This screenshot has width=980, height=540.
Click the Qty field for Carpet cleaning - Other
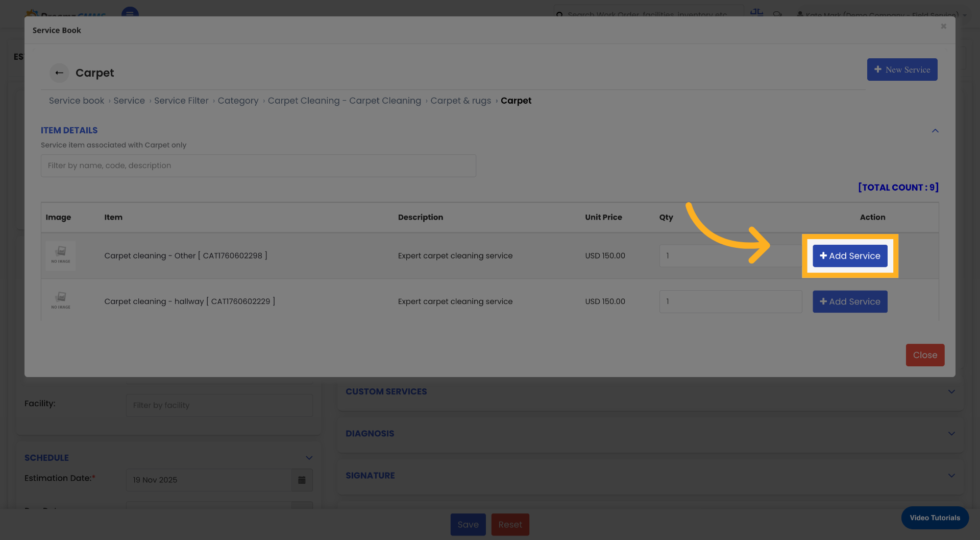point(730,256)
